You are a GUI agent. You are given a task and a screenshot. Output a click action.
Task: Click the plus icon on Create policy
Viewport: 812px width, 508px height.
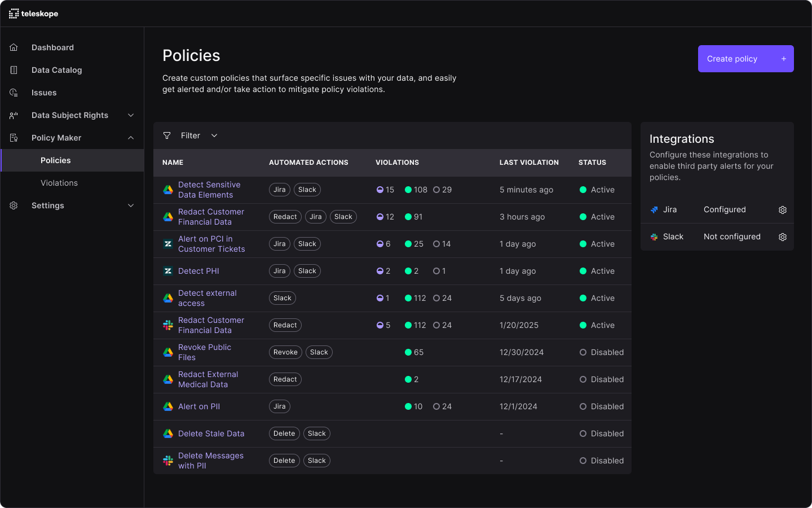click(783, 59)
